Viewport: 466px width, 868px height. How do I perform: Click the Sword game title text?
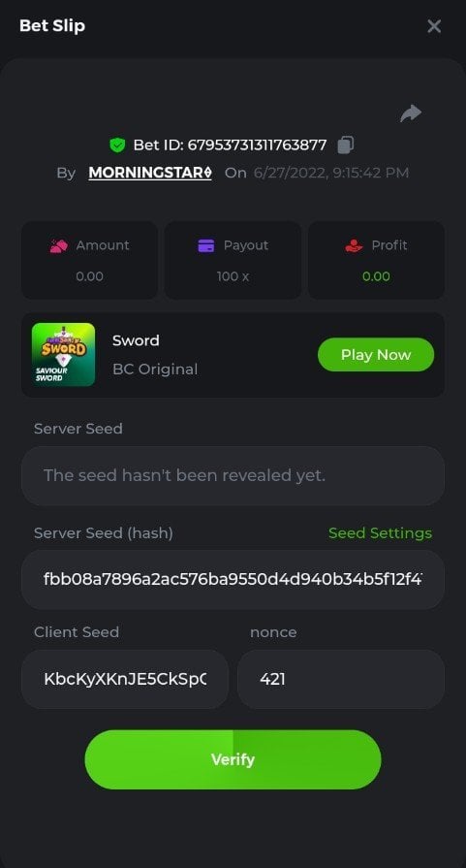[136, 340]
